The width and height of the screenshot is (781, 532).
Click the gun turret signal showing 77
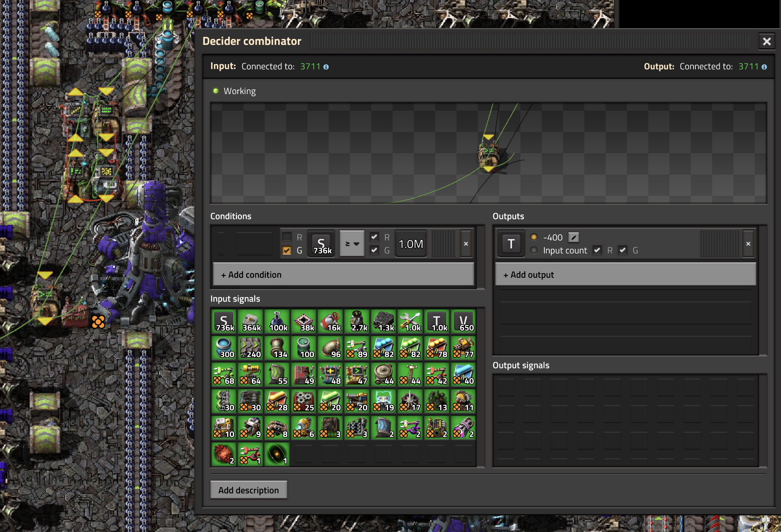point(464,348)
